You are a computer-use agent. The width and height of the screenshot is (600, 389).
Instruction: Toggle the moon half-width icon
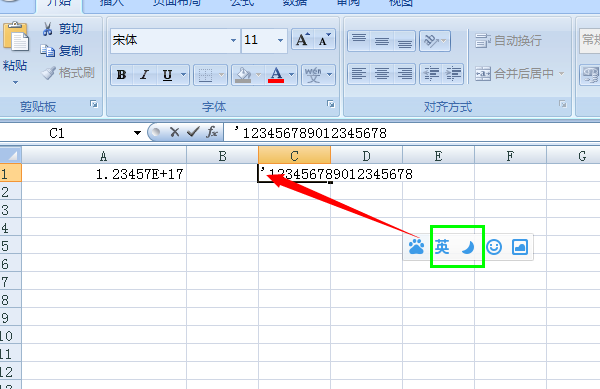[x=468, y=247]
